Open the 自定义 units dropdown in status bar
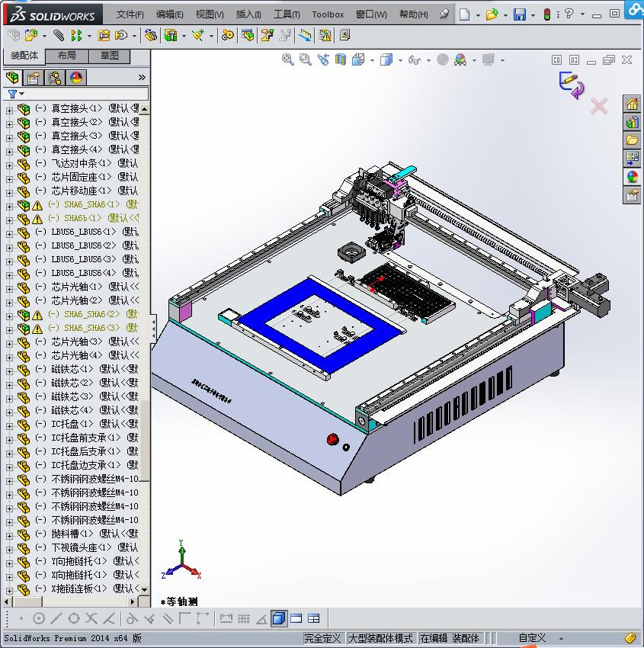Image resolution: width=644 pixels, height=648 pixels. click(561, 639)
